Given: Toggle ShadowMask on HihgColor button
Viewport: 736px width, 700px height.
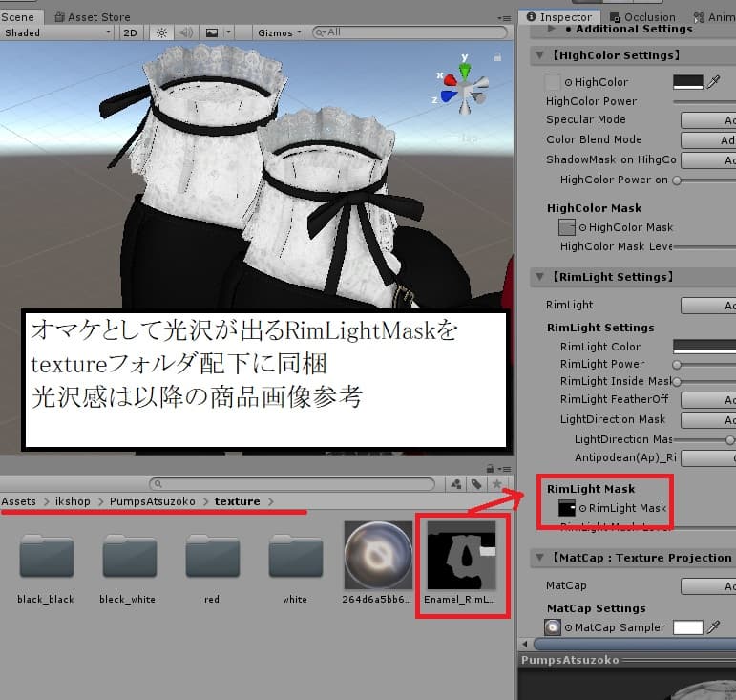Looking at the screenshot, I should point(708,160).
